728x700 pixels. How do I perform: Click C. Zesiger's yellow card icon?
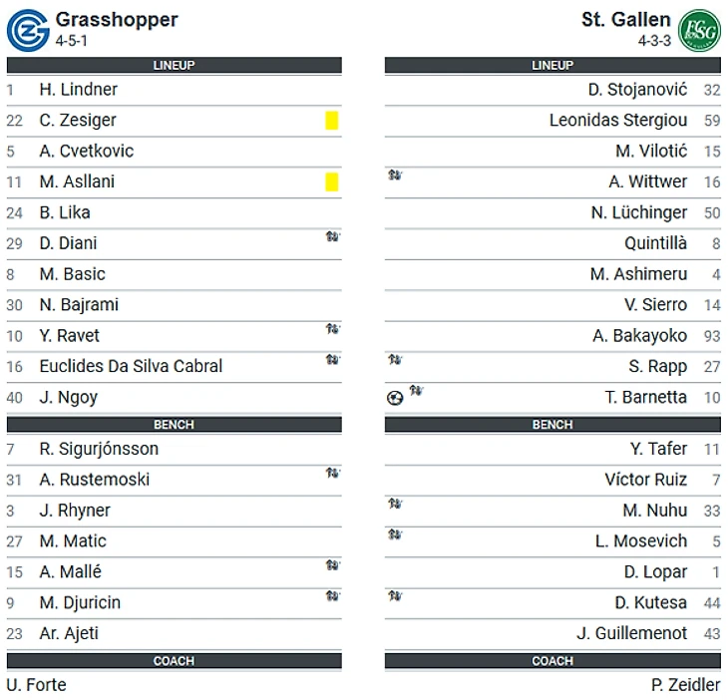[332, 121]
